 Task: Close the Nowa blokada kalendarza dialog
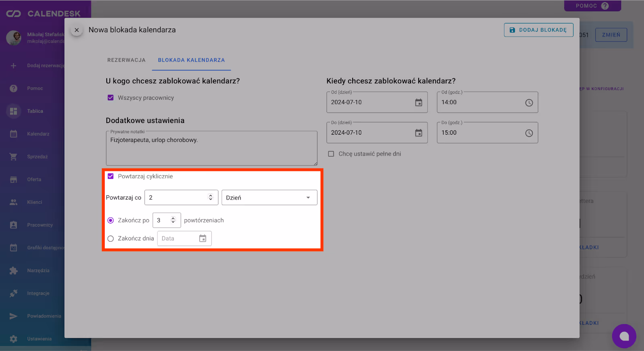(x=76, y=30)
